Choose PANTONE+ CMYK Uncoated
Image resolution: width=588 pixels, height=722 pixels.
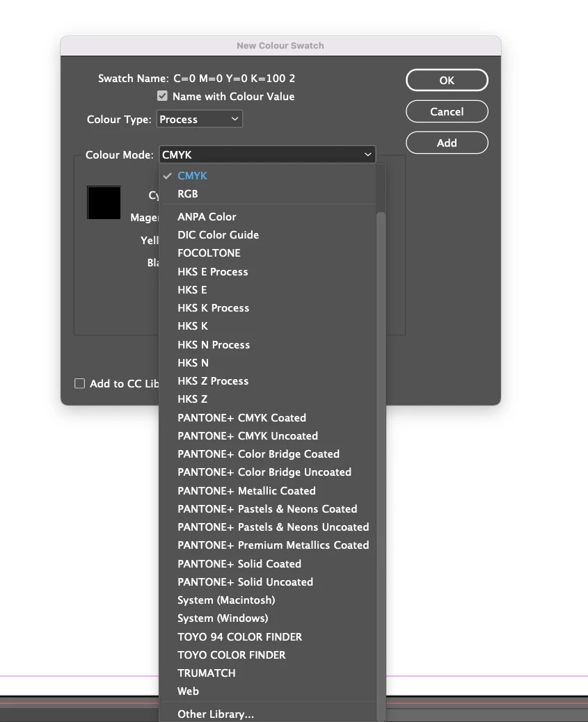pos(267,435)
